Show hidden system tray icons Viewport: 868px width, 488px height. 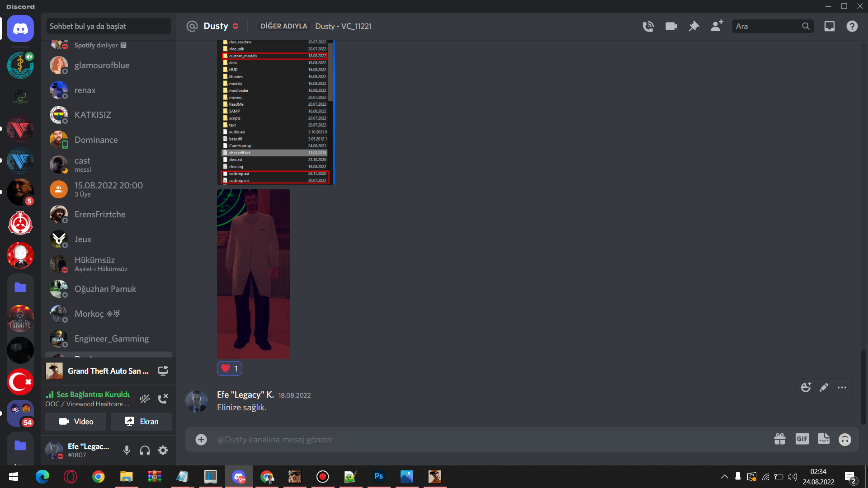pyautogui.click(x=724, y=477)
